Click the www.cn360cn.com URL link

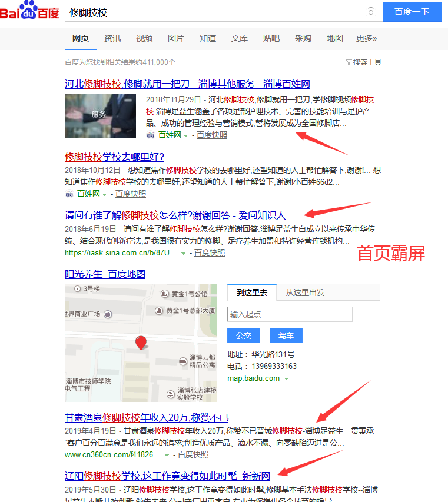pyautogui.click(x=112, y=454)
